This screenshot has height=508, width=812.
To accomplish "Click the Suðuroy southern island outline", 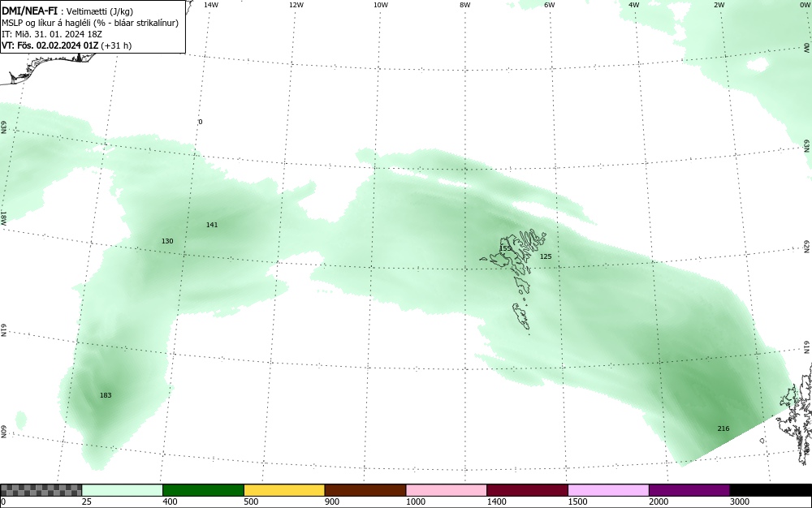I will [521, 316].
